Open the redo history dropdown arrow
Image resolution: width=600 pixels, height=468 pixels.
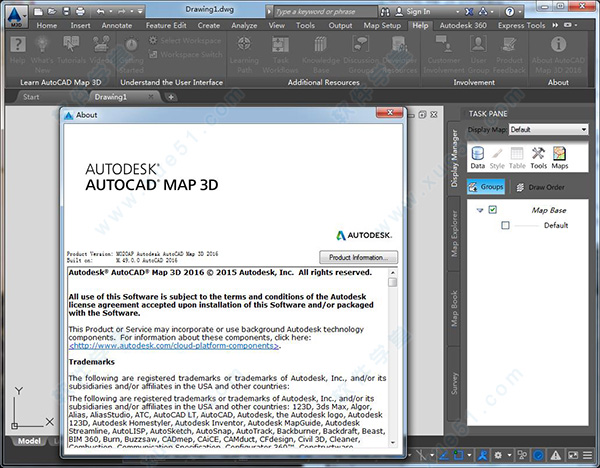point(131,12)
